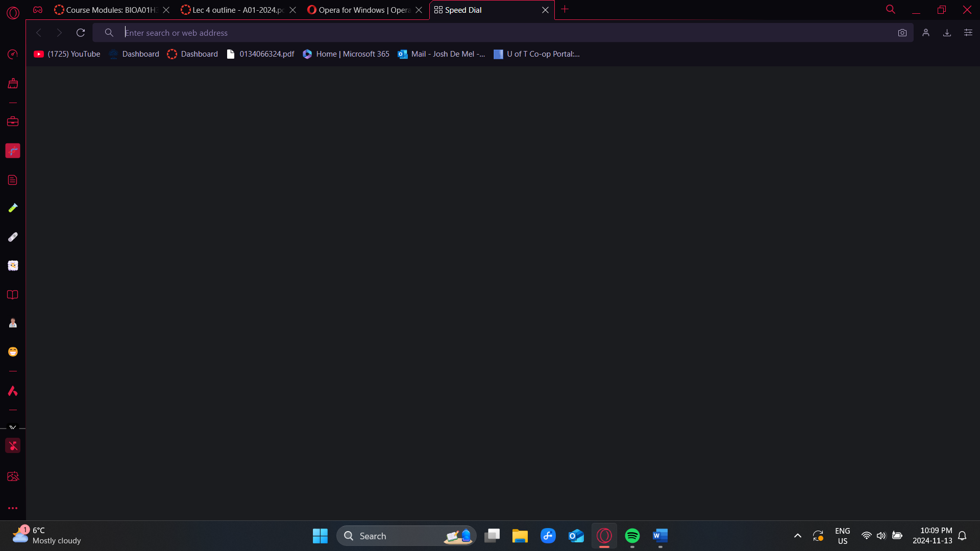Close the Lec 4 outline tab

pos(293,10)
